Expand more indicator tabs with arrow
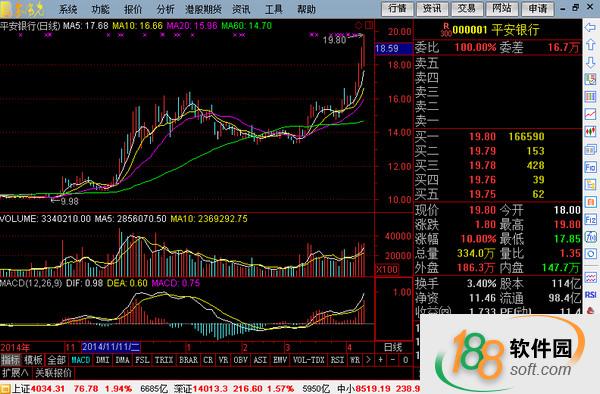600x394 pixels. point(368,360)
